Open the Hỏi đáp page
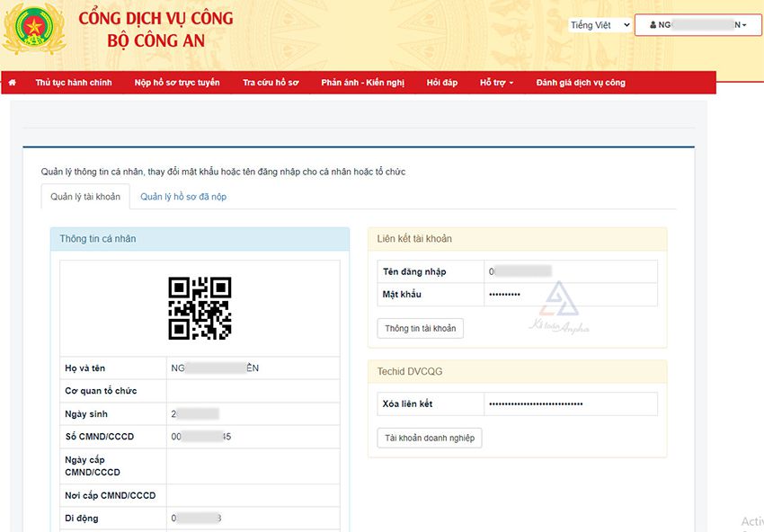764x532 pixels. point(441,83)
